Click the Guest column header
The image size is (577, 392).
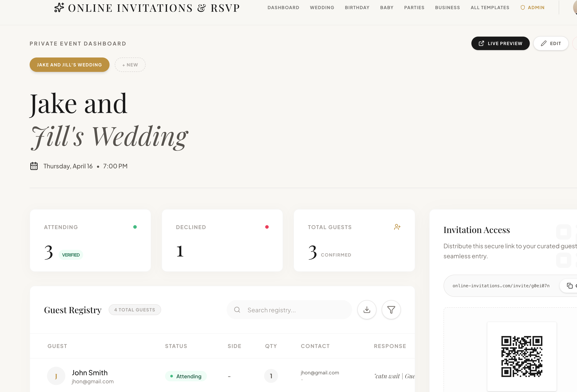pos(57,346)
